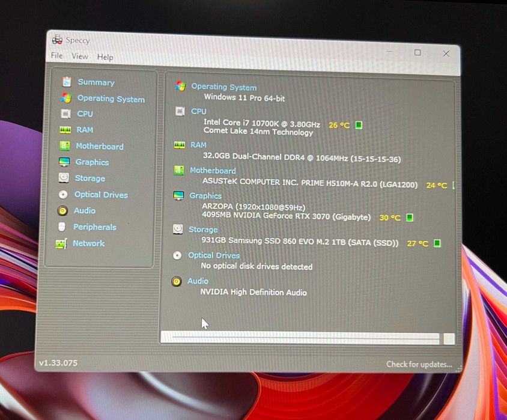Click the green storage temperature indicator at 27 °C
The height and width of the screenshot is (420, 507).
tap(437, 243)
